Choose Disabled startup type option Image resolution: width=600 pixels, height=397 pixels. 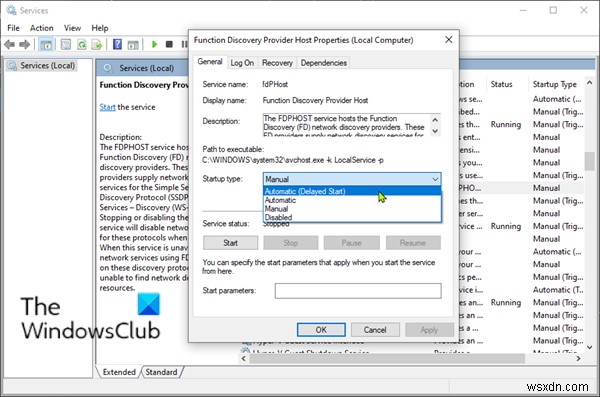pos(352,217)
